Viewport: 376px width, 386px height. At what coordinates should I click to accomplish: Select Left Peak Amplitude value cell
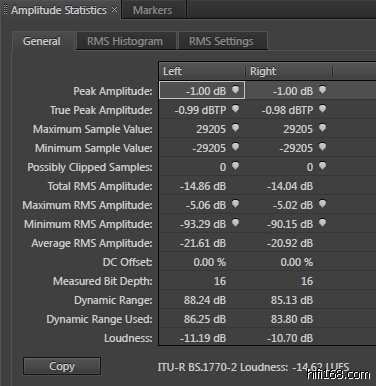[x=202, y=90]
